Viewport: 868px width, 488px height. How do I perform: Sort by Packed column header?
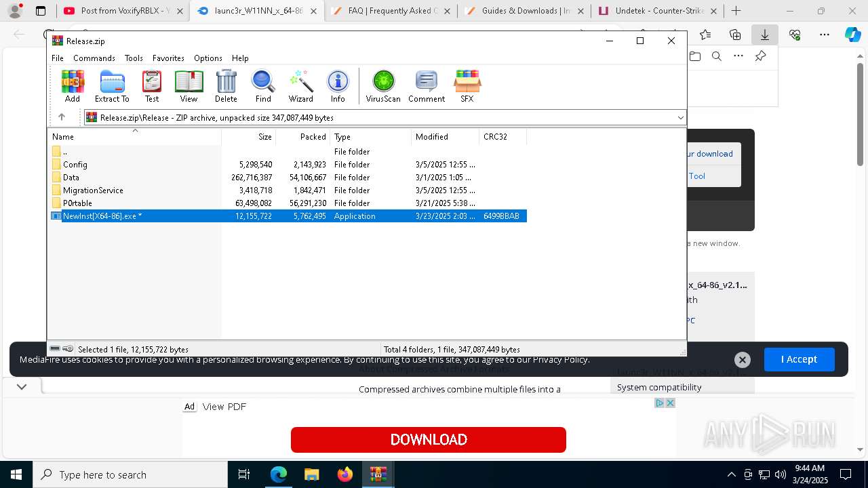[x=302, y=137]
